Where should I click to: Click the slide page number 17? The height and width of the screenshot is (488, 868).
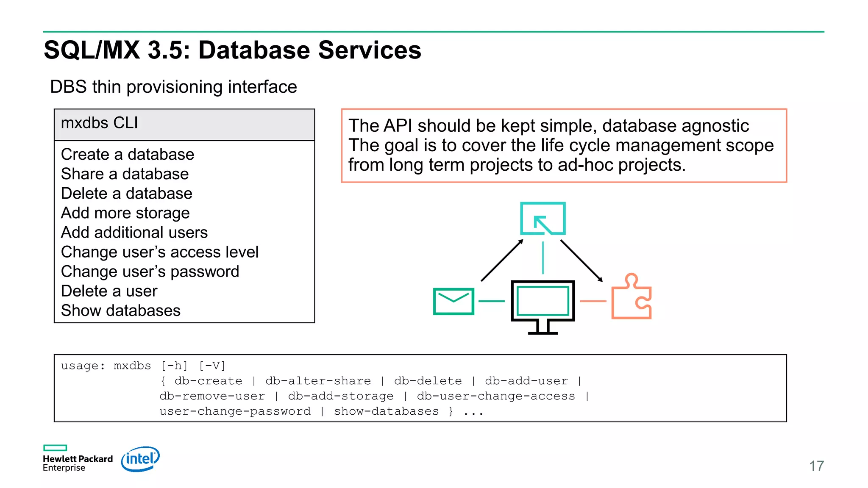click(x=816, y=466)
